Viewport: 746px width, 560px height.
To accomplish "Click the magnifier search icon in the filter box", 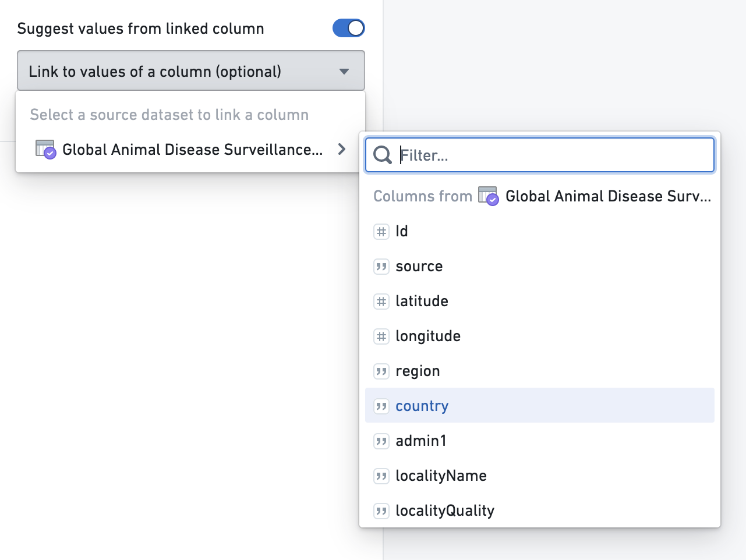I will tap(383, 155).
